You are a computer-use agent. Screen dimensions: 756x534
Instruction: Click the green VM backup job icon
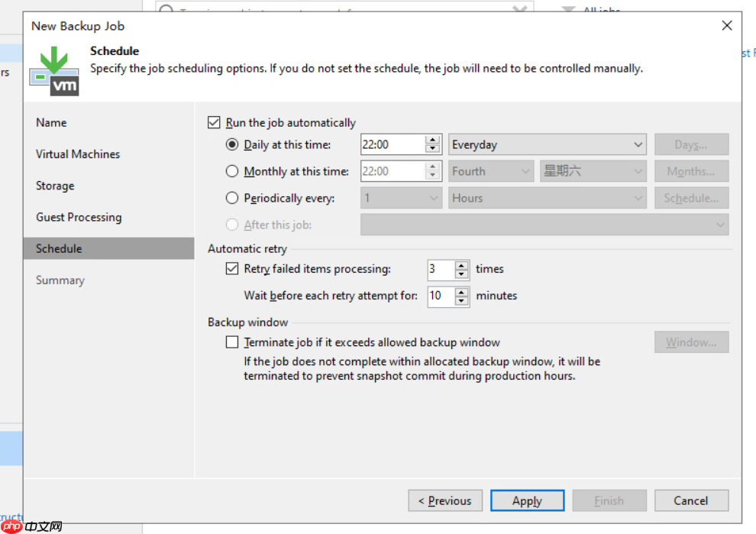point(53,69)
